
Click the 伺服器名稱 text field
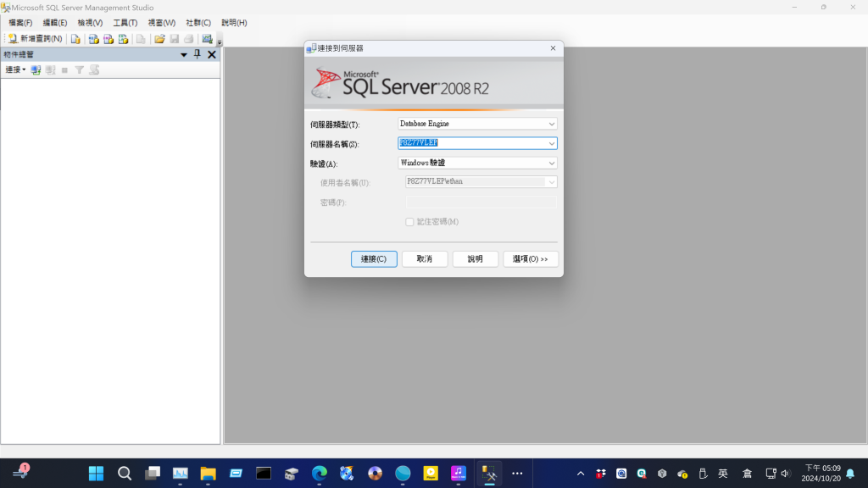[x=470, y=144]
